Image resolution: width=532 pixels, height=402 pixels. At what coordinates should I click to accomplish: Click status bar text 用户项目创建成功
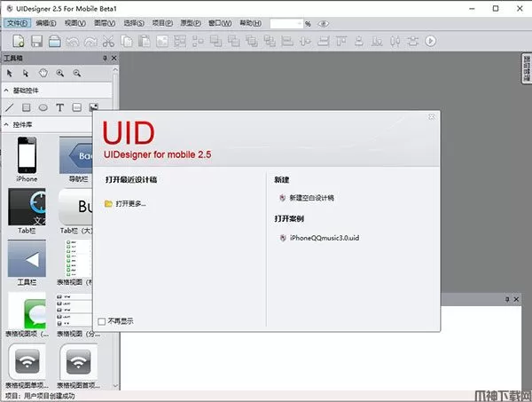tap(50, 396)
